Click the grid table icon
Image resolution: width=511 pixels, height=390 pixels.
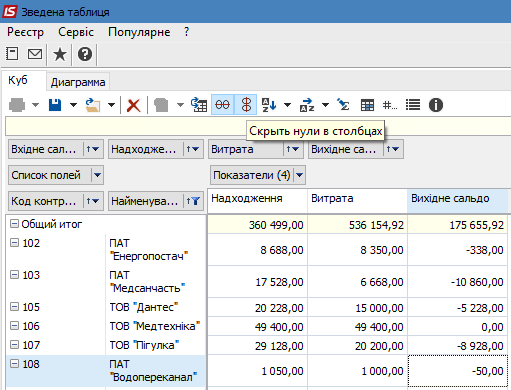coord(367,105)
